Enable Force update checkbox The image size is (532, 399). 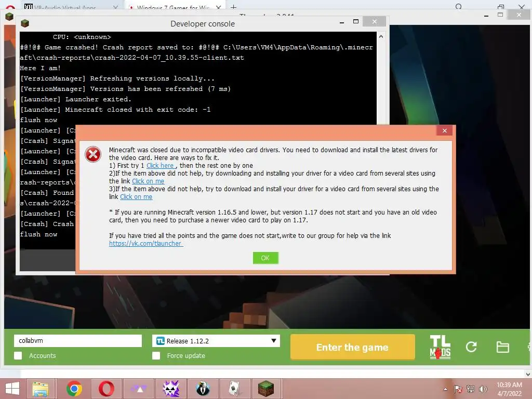point(156,355)
